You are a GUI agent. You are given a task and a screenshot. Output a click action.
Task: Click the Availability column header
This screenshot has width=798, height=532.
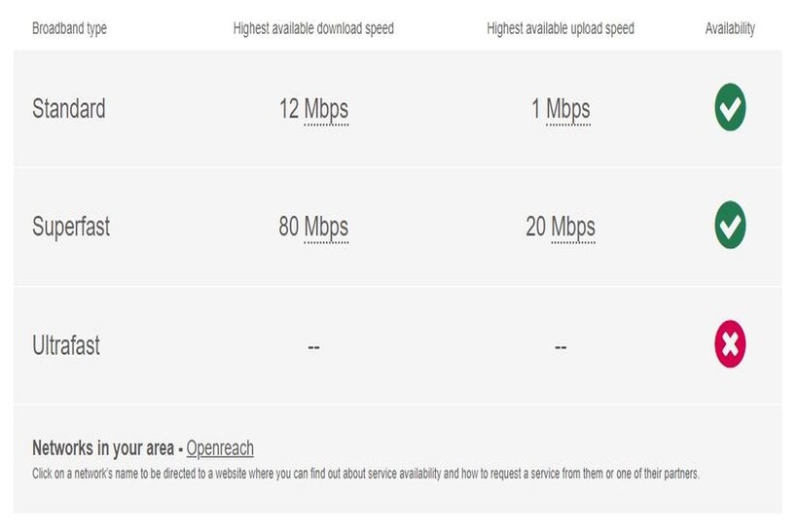tap(730, 29)
